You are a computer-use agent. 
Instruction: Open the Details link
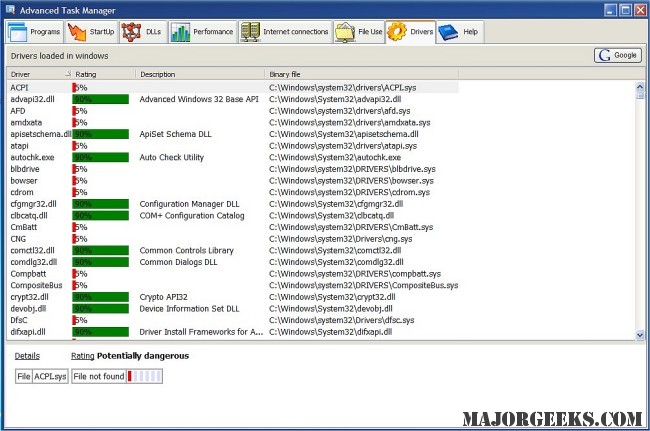(27, 356)
